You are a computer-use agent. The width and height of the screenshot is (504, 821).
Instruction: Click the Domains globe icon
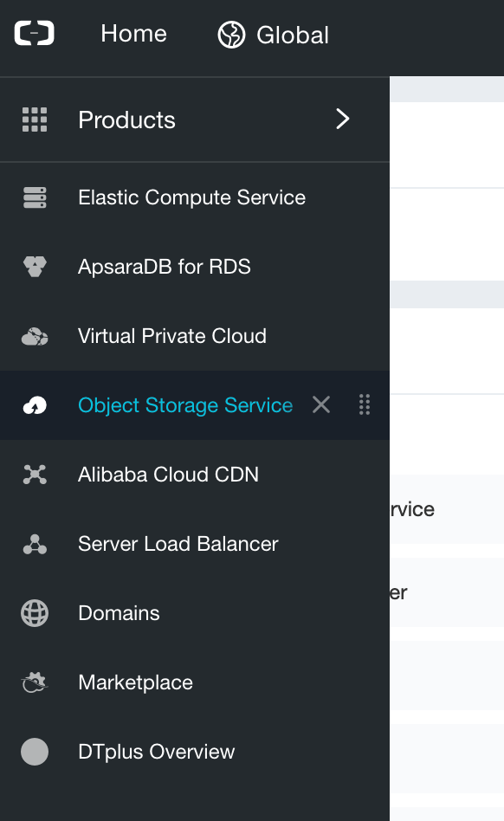click(x=34, y=612)
